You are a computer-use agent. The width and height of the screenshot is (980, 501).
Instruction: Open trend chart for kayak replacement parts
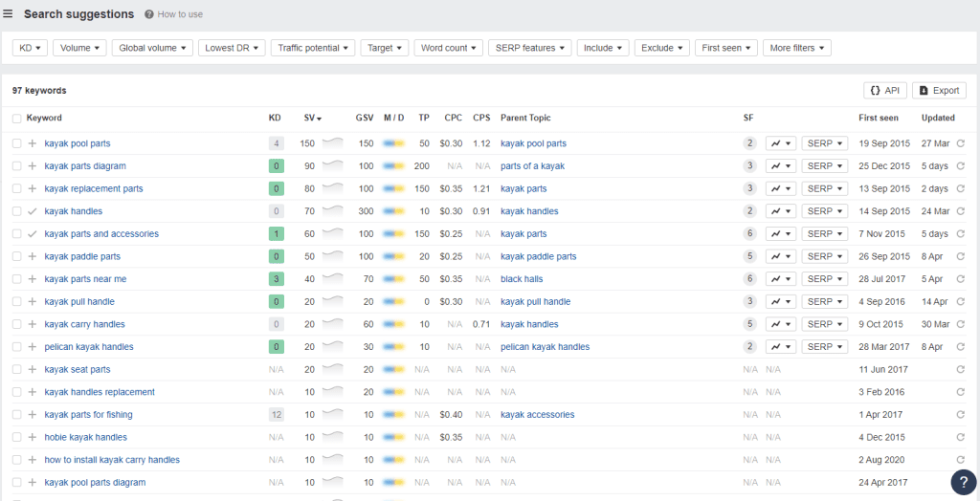781,188
